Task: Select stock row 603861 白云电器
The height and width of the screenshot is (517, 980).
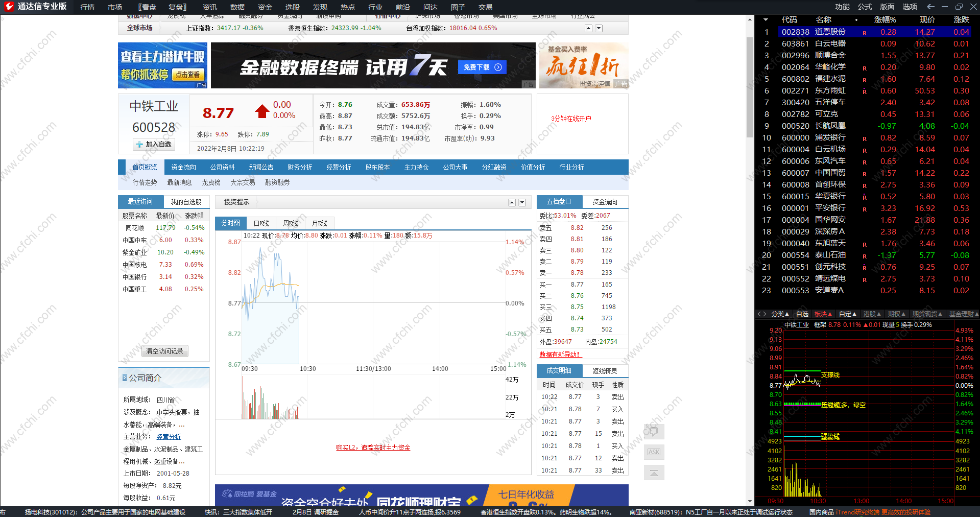Action: click(x=866, y=44)
